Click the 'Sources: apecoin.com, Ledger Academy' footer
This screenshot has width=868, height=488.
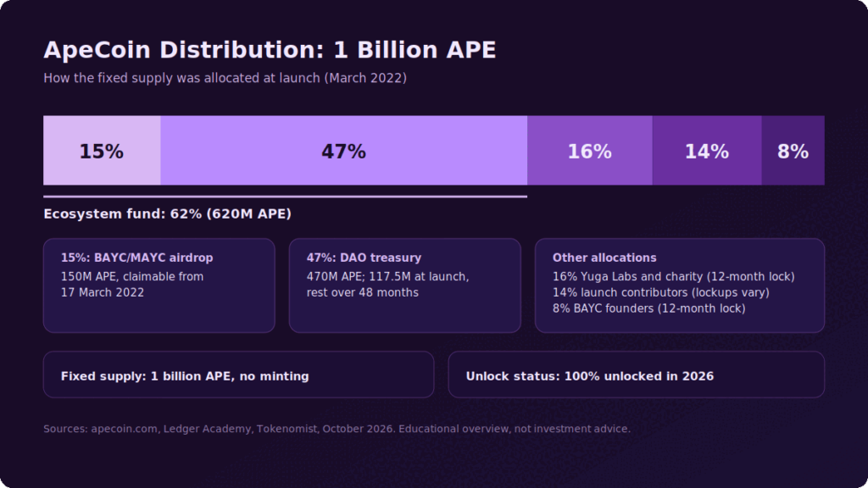pyautogui.click(x=337, y=429)
